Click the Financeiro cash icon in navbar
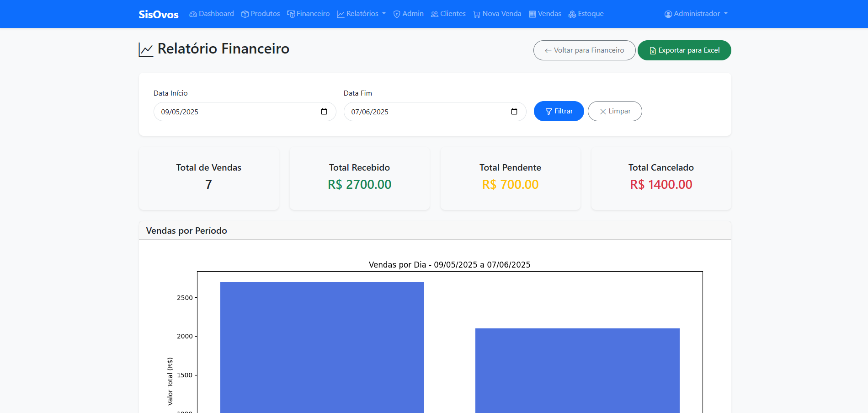 point(291,14)
